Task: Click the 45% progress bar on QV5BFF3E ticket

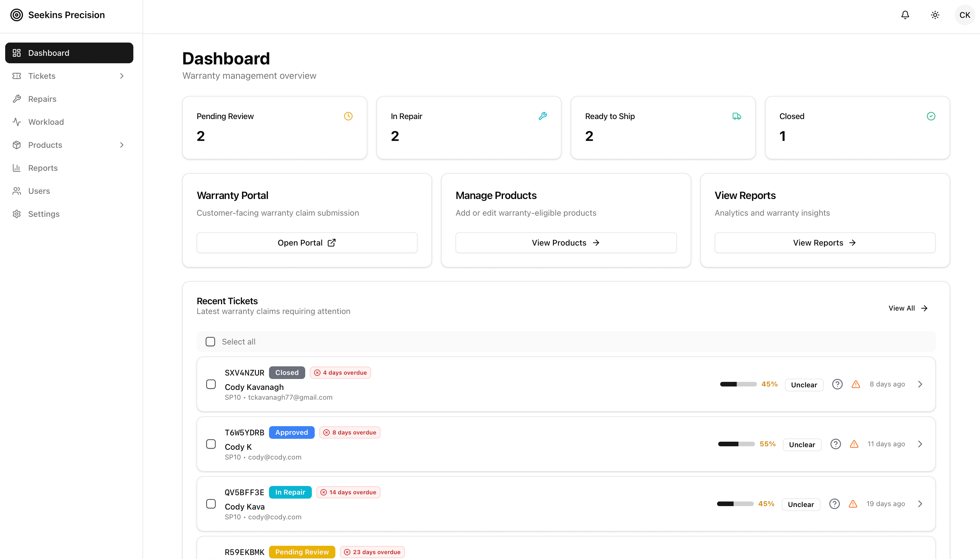Action: tap(735, 504)
